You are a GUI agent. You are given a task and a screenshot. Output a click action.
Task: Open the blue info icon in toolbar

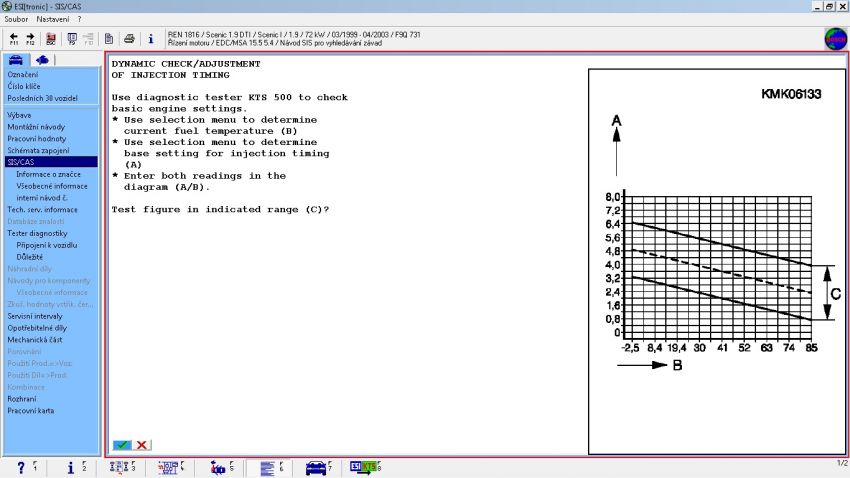click(150, 39)
